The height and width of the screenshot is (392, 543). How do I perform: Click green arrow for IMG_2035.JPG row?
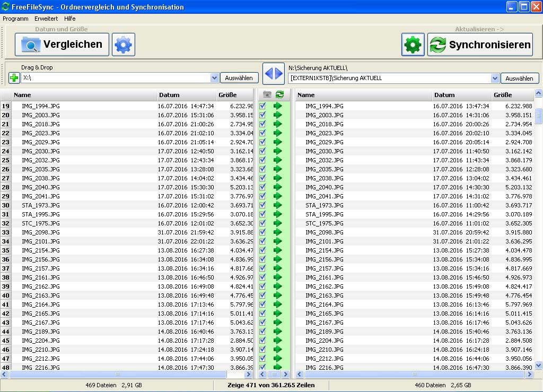coord(278,169)
